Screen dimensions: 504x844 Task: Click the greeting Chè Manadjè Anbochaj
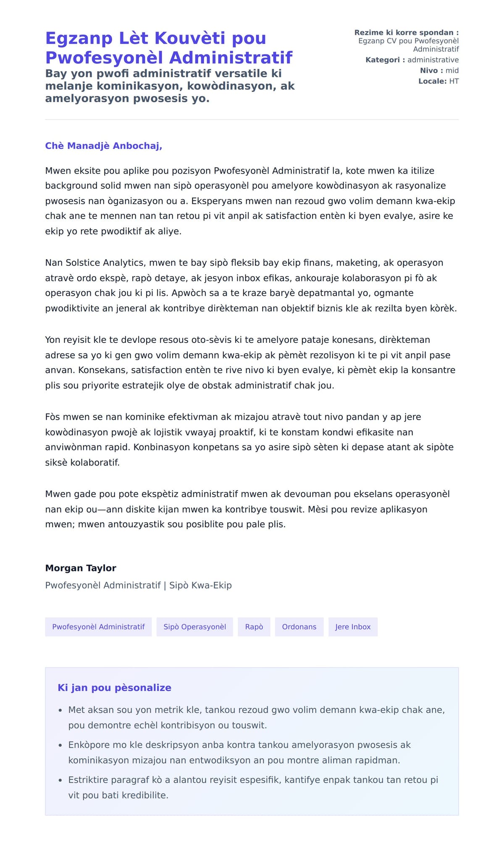pyautogui.click(x=104, y=146)
